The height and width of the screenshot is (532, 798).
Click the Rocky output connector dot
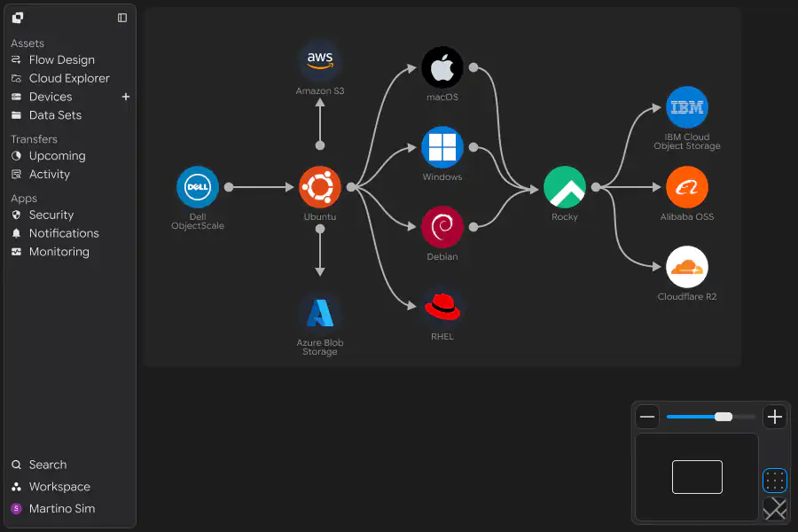point(596,187)
